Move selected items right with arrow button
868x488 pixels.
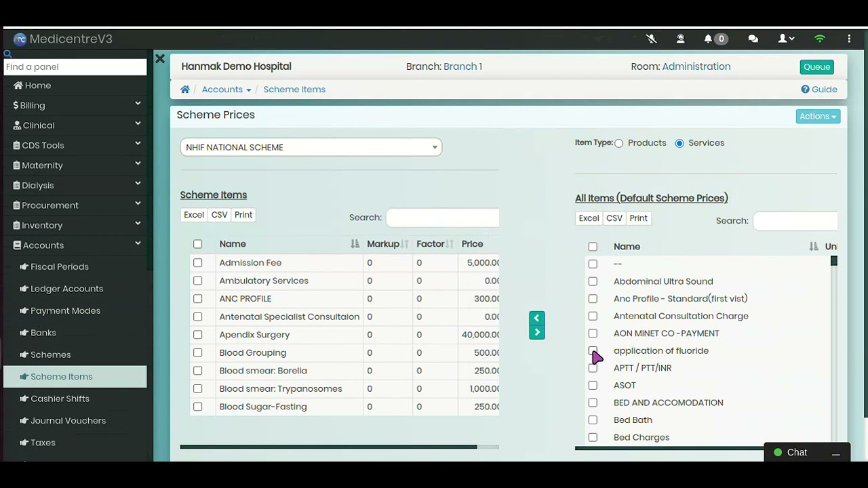pos(536,332)
